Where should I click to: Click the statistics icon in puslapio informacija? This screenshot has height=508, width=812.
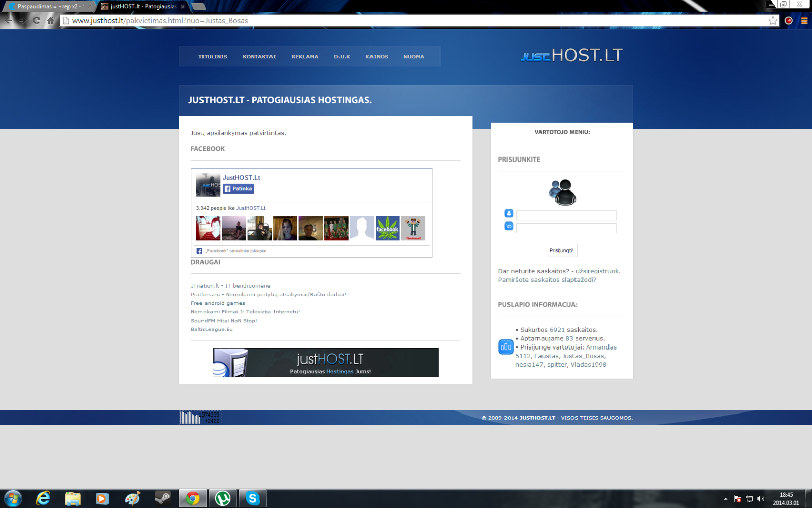[505, 347]
